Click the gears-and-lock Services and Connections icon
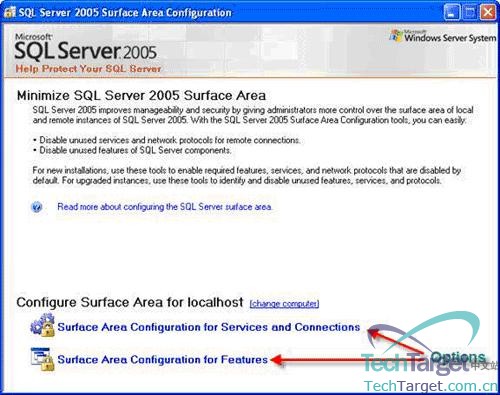 43,324
